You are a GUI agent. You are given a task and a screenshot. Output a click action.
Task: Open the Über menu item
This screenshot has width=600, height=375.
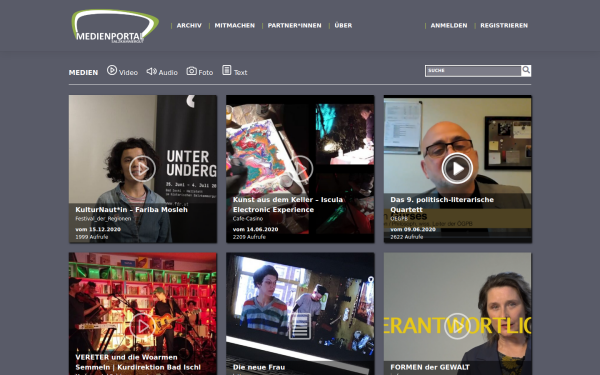[343, 26]
